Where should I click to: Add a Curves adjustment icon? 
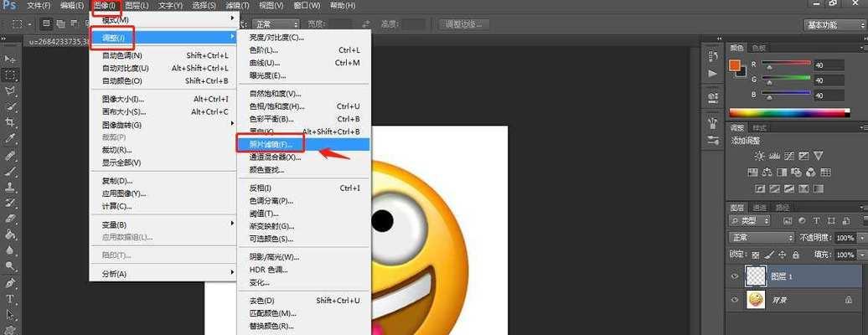(789, 156)
